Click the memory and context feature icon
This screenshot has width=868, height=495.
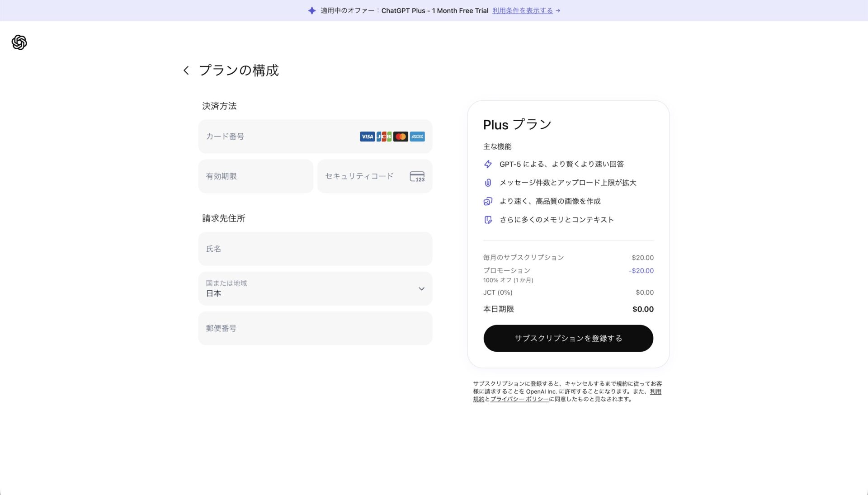tap(488, 220)
